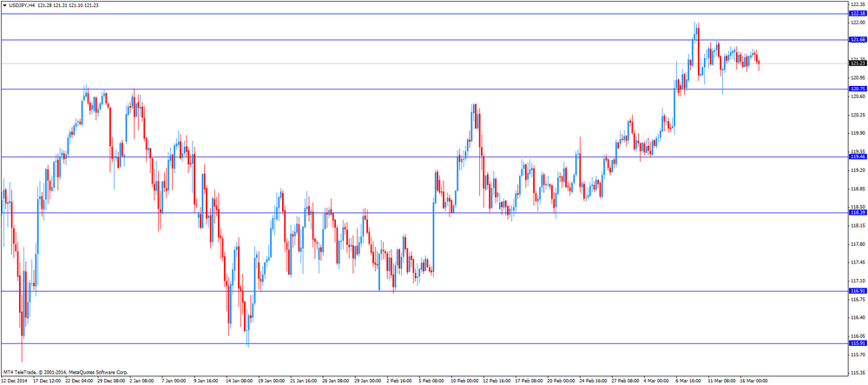Click the 120.25 price scale value
The width and height of the screenshot is (868, 385).
858,116
